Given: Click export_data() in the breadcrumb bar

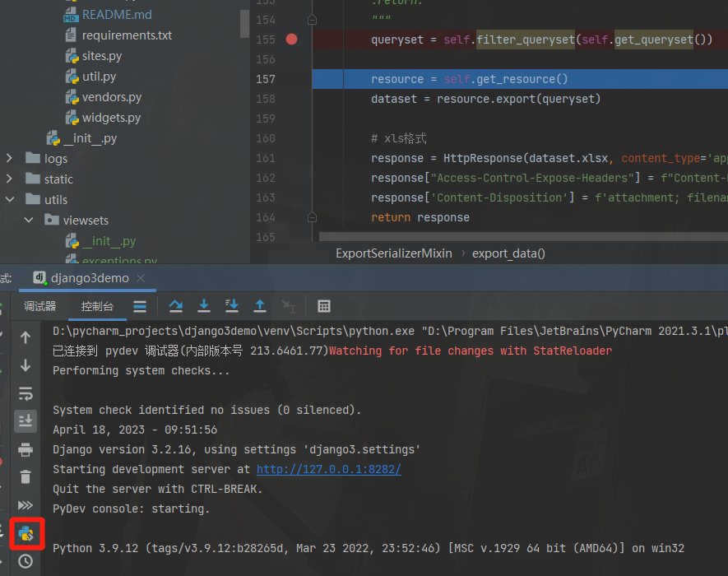Looking at the screenshot, I should 508,253.
